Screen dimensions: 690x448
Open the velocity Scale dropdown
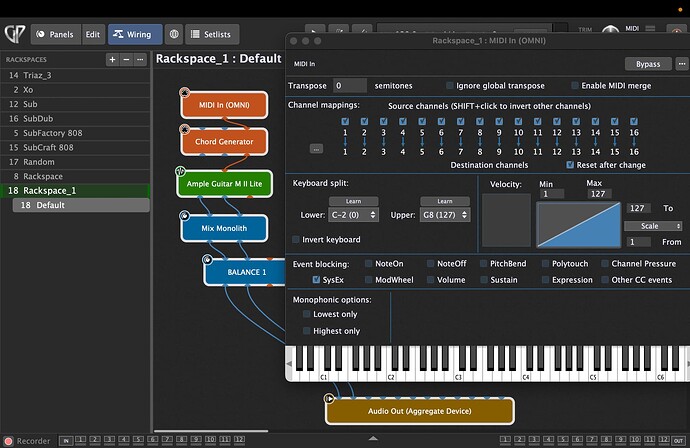tap(653, 226)
